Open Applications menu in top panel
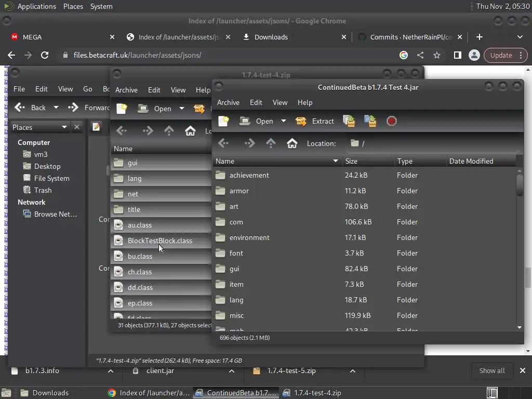 (37, 6)
